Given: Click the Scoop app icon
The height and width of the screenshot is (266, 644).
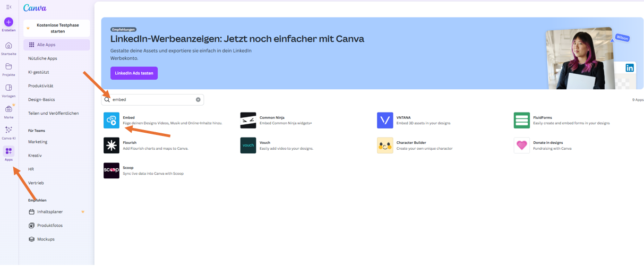Looking at the screenshot, I should pos(111,170).
